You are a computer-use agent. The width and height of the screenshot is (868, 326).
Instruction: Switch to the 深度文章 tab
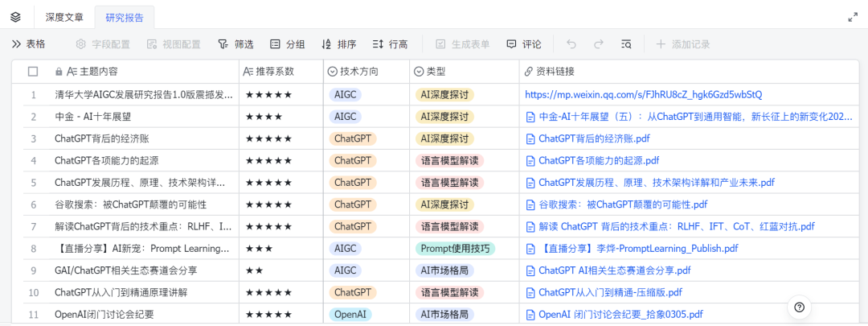coord(63,17)
